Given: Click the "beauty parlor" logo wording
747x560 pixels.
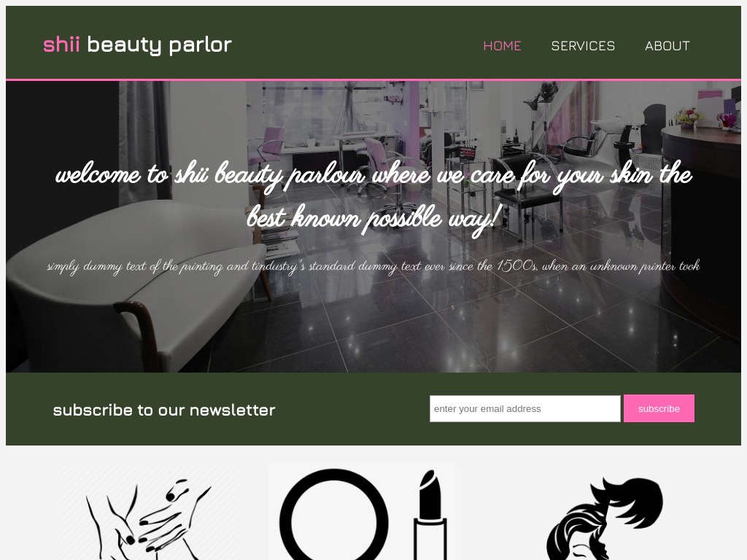Looking at the screenshot, I should pyautogui.click(x=159, y=45).
